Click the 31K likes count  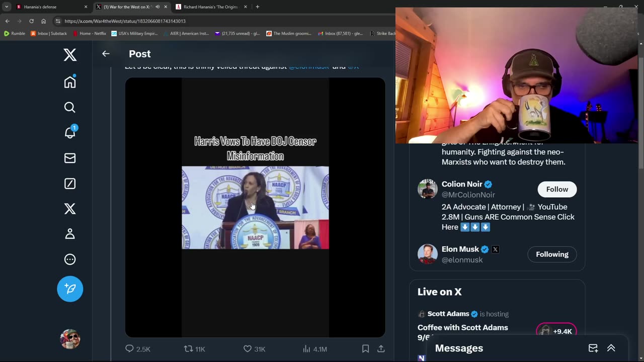[260, 349]
